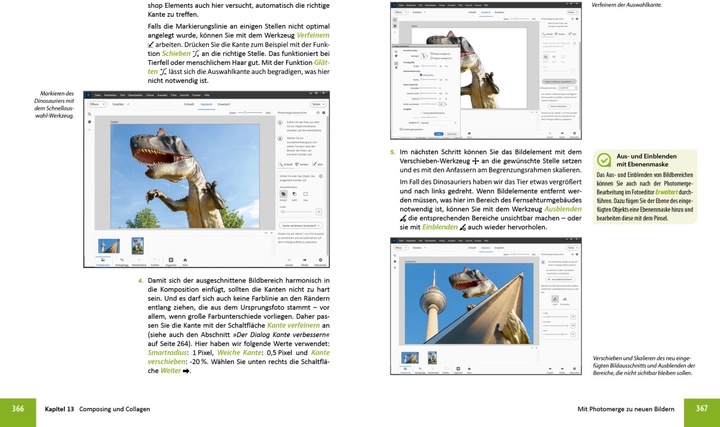The width and height of the screenshot is (720, 427).
Task: Switch to Erweitert tab in dinosaur sky screenshot
Action: tap(224, 104)
